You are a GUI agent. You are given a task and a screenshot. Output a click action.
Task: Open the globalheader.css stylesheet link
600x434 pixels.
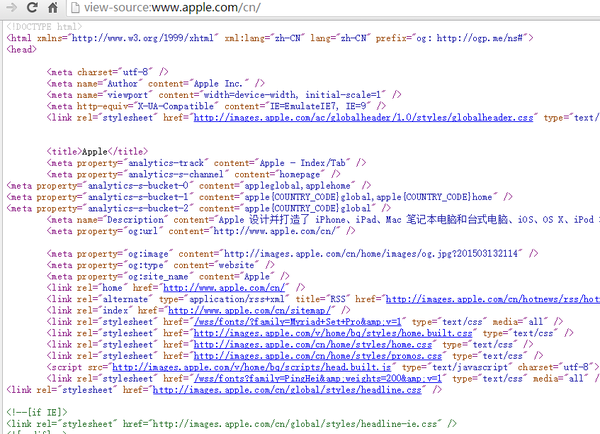click(x=363, y=117)
